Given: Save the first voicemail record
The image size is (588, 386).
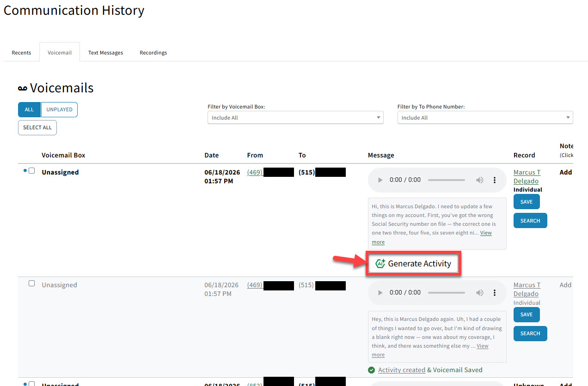Looking at the screenshot, I should (x=527, y=202).
